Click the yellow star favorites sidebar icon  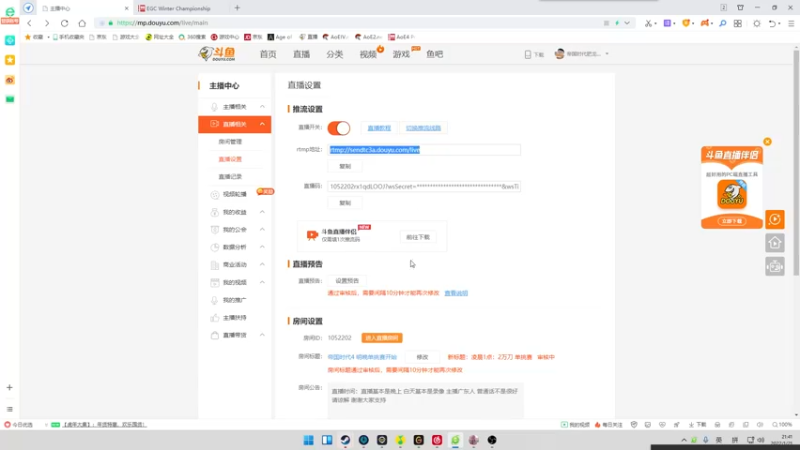10,60
